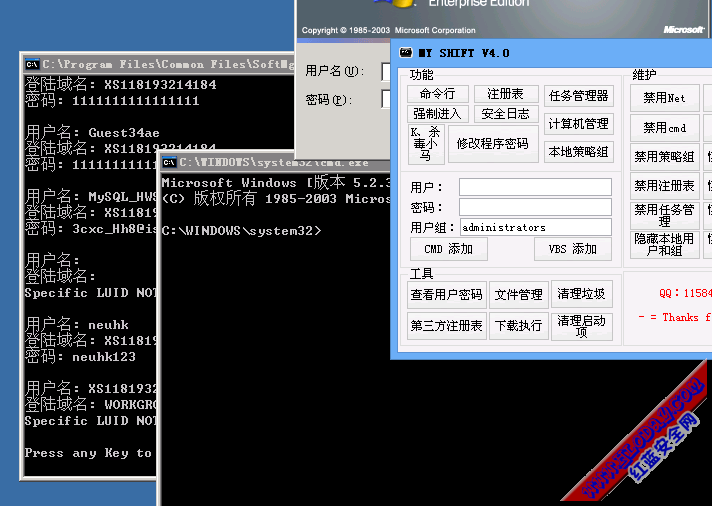Click 禁用Net maintenance button

click(664, 98)
